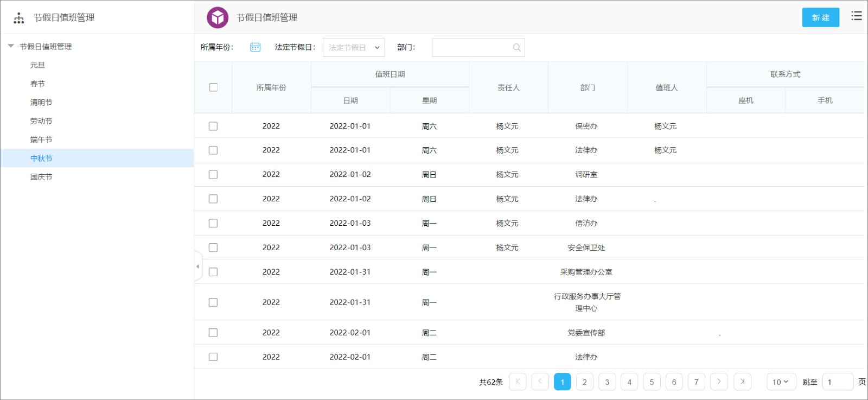Open the page size 10 dropdown
The image size is (868, 400).
781,382
